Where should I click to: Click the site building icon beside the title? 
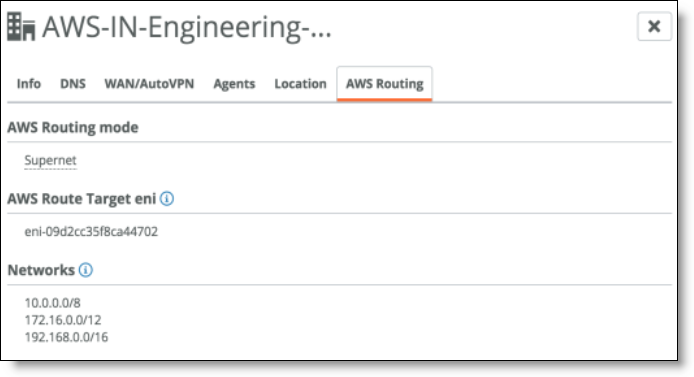coord(21,27)
